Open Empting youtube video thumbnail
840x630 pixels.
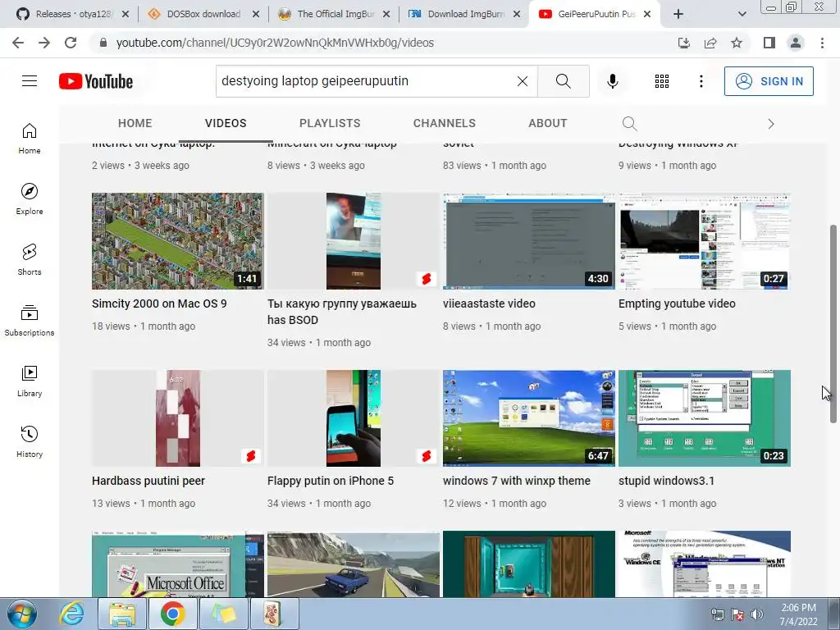click(705, 241)
